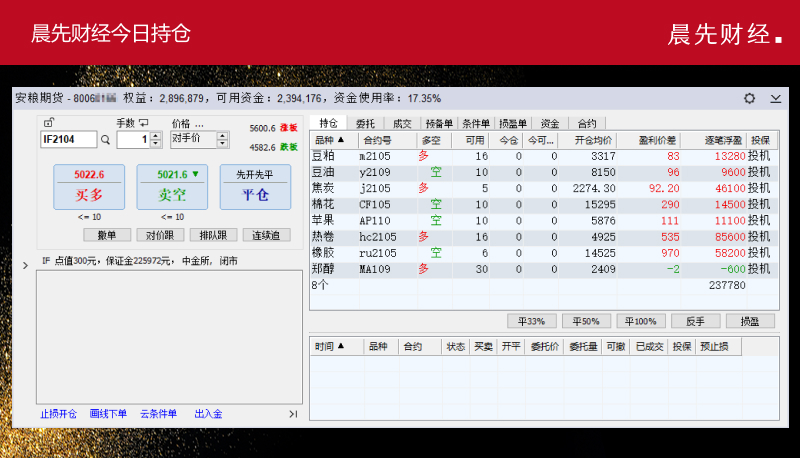
Task: Click the magnifier next to IF2104
Action: 105,140
